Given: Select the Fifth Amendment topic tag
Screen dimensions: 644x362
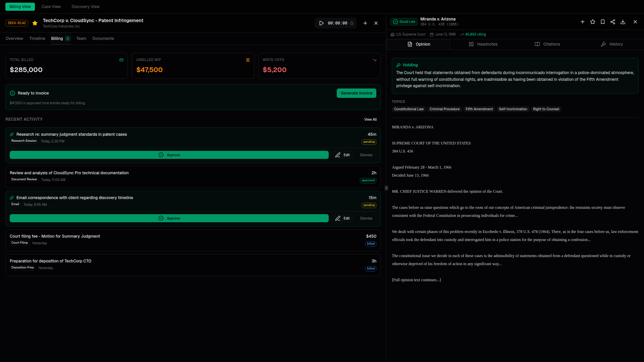Looking at the screenshot, I should 479,109.
